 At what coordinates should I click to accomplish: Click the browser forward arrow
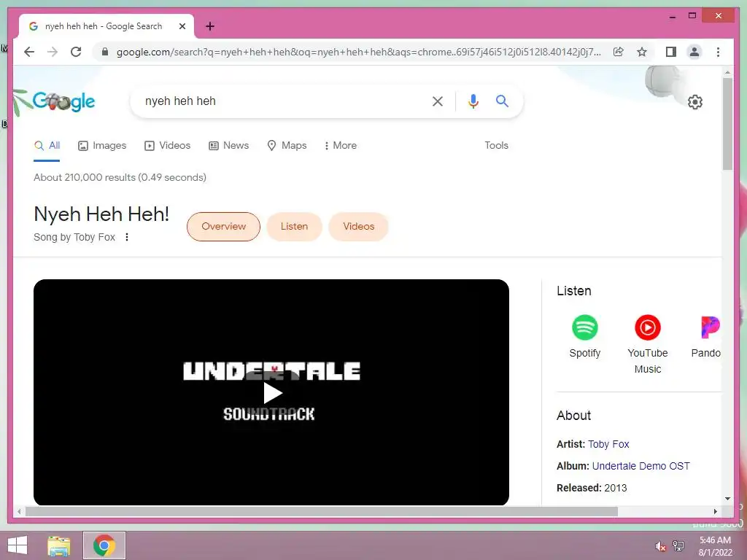(53, 52)
